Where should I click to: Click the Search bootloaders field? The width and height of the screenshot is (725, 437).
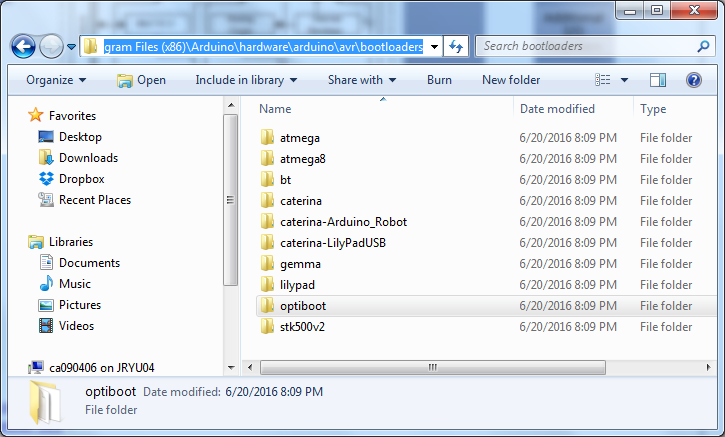[x=596, y=46]
